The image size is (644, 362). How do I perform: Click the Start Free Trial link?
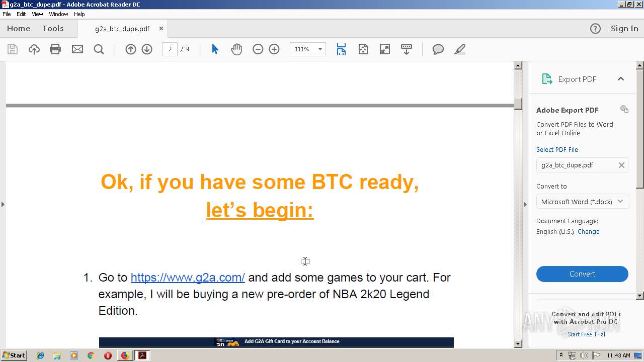click(586, 334)
